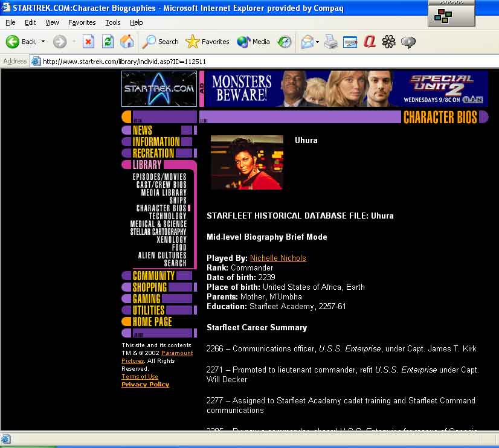Open the Terms of Use link
The width and height of the screenshot is (499, 448).
[x=140, y=377]
